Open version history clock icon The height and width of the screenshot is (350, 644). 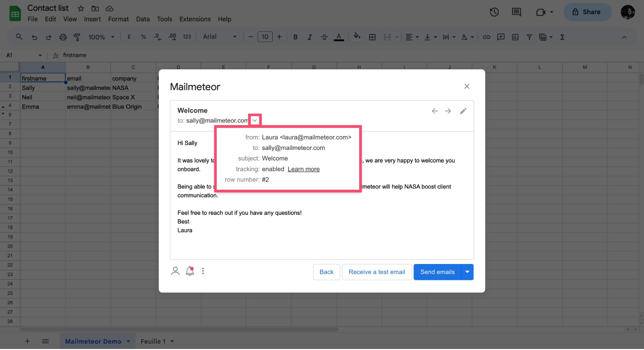(494, 12)
